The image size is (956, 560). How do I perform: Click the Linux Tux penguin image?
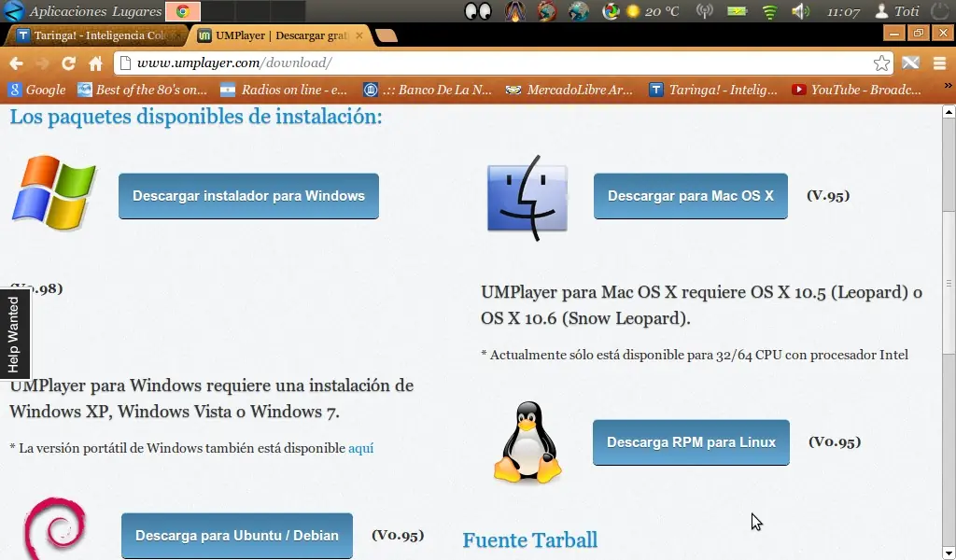pyautogui.click(x=527, y=441)
